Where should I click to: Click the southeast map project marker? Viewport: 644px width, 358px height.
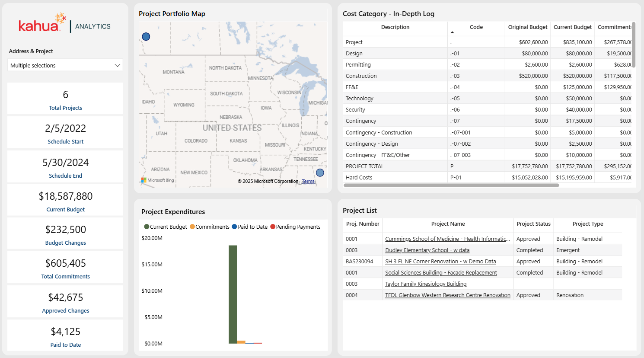pyautogui.click(x=320, y=173)
